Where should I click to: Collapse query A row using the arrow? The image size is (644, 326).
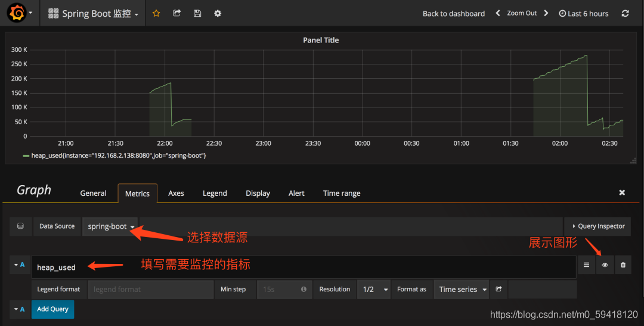click(16, 264)
